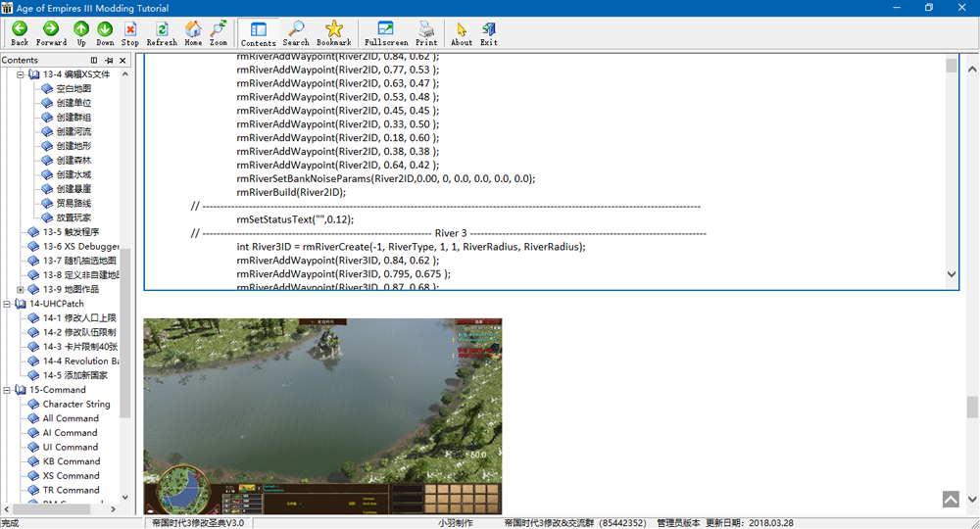This screenshot has height=529, width=980.
Task: Open the XS Command topic
Action: 72,476
